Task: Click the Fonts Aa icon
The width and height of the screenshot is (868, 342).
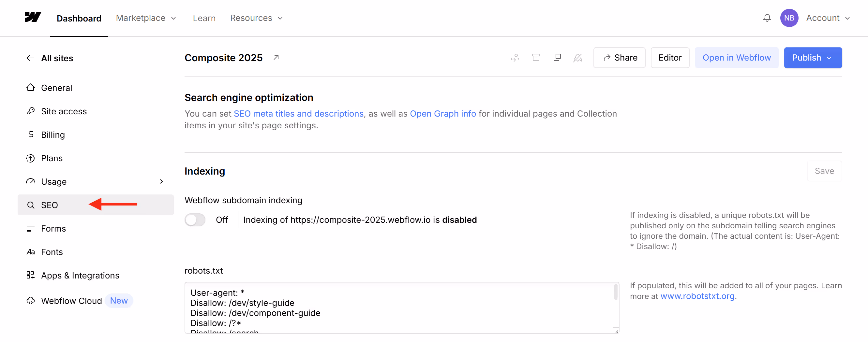Action: (31, 252)
